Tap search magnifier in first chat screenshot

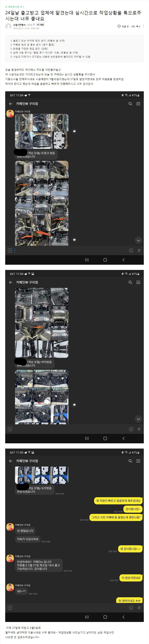click(130, 104)
